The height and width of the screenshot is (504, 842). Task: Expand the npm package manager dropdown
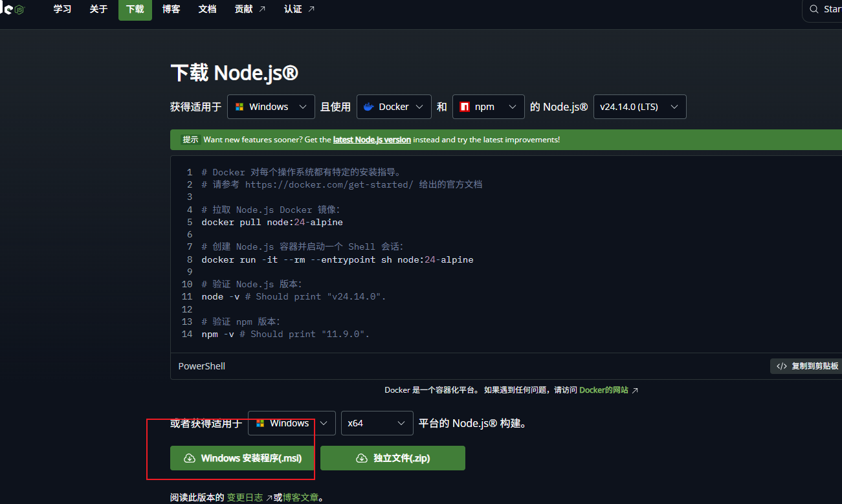[489, 107]
